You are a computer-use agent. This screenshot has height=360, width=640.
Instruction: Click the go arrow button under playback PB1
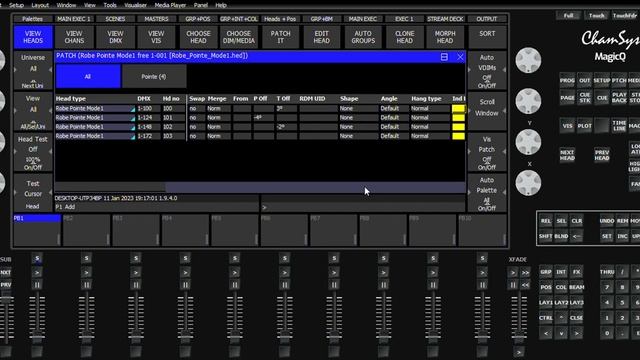click(x=37, y=272)
